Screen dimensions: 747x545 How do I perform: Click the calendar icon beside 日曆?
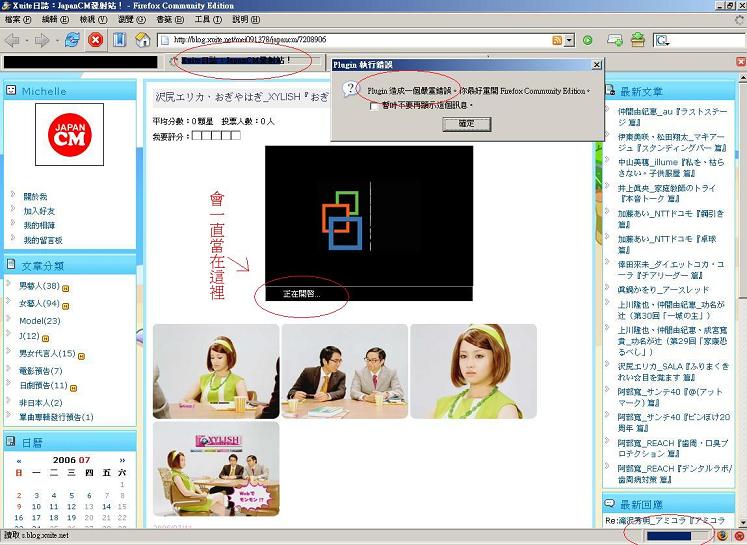click(x=10, y=442)
